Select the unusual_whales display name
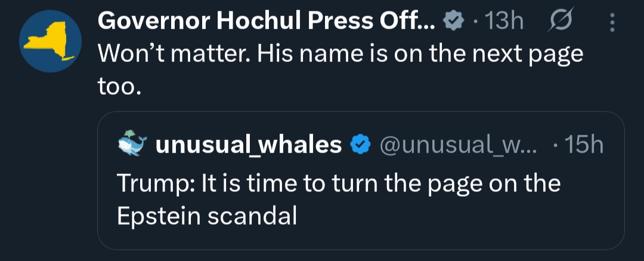Image resolution: width=644 pixels, height=261 pixels. (248, 145)
